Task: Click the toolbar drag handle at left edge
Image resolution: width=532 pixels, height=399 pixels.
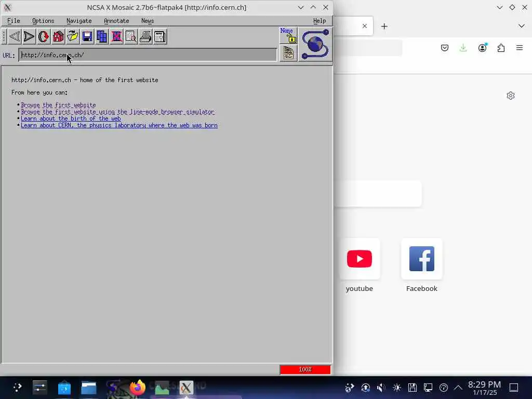Action: (4, 36)
